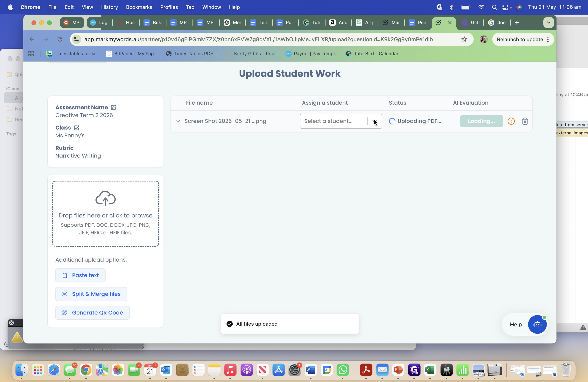The height and width of the screenshot is (382, 588).
Task: Launch Finder from the Dock
Action: (22, 370)
